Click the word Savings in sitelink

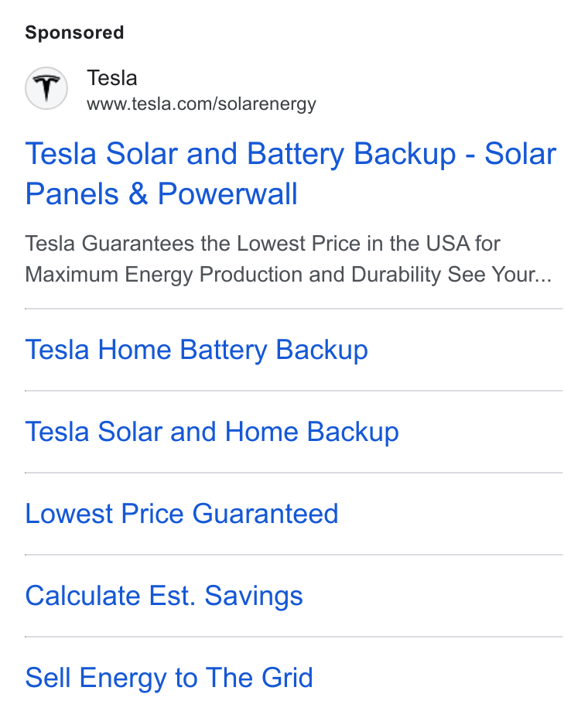pyautogui.click(x=254, y=597)
